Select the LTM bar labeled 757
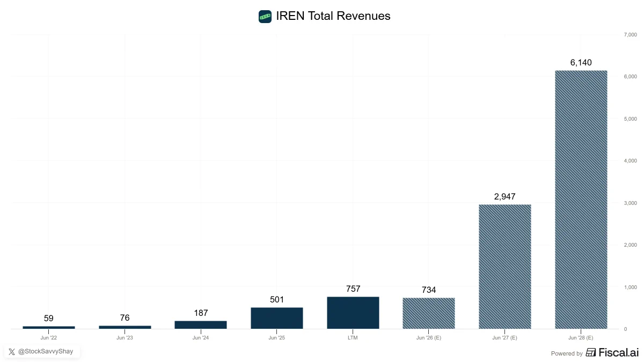This screenshot has width=644, height=362. (353, 313)
